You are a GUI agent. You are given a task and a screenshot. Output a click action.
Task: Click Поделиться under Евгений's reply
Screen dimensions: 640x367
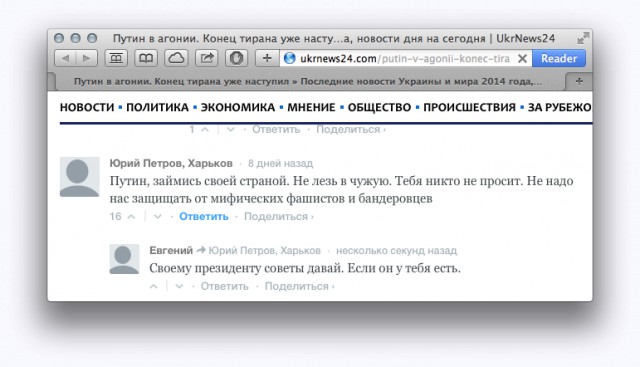(299, 286)
